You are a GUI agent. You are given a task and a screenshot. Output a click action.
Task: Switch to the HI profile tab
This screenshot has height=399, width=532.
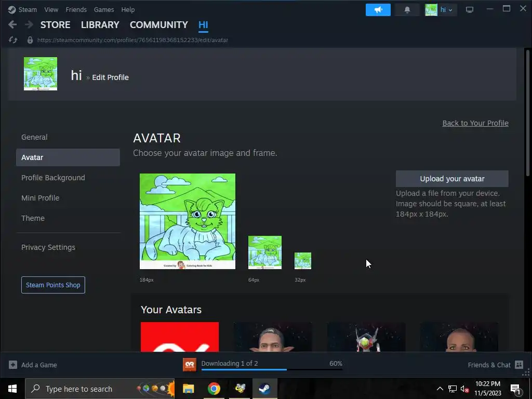[x=203, y=25]
